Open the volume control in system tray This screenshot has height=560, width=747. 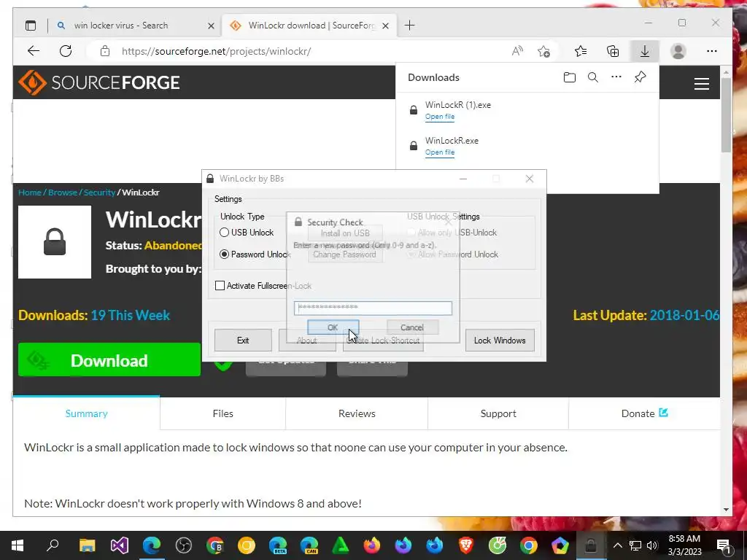tap(652, 545)
